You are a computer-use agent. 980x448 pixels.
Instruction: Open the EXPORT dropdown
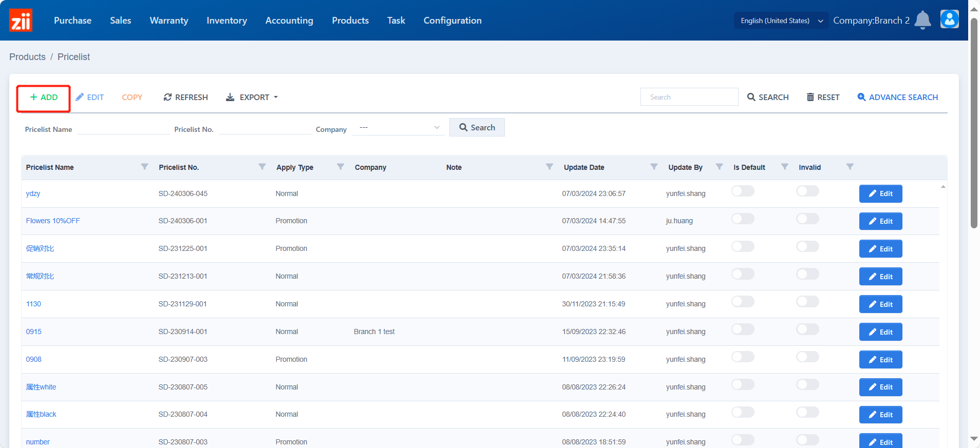pyautogui.click(x=252, y=98)
